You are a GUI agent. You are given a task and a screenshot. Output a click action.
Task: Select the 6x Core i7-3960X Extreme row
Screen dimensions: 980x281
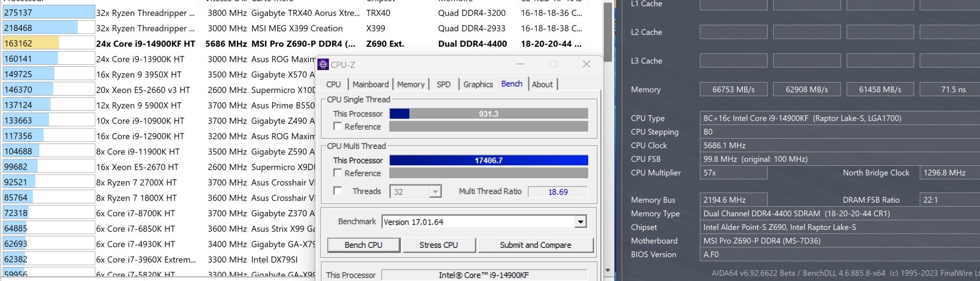[159, 260]
